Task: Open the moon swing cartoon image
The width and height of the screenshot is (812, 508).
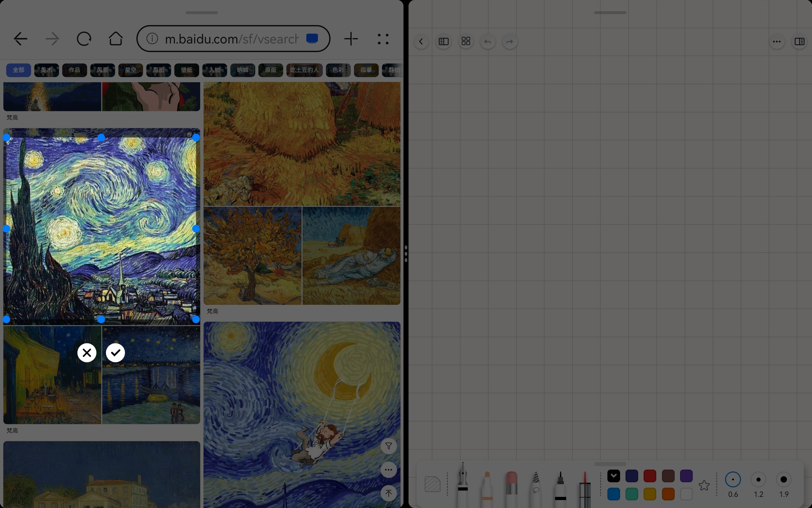Action: [302, 415]
